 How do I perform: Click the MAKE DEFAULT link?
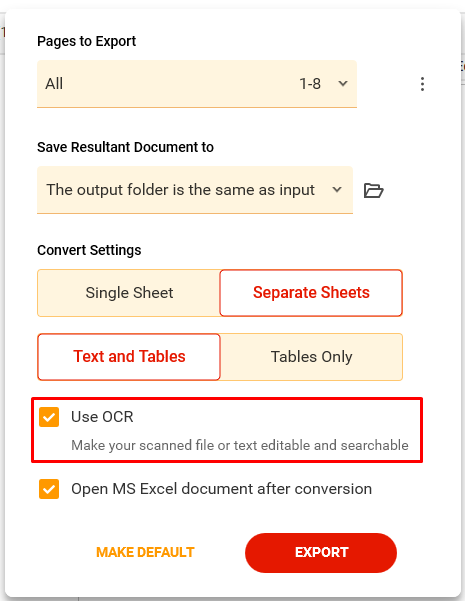point(145,552)
